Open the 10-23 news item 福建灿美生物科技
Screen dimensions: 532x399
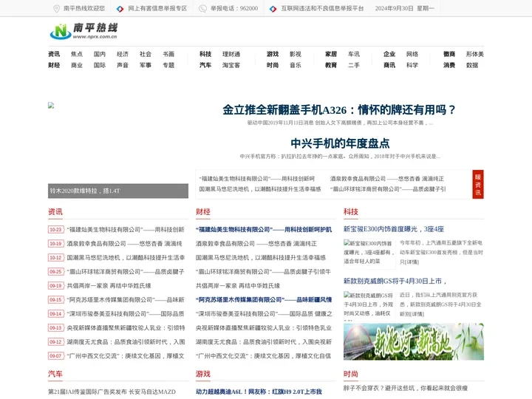[x=126, y=230]
